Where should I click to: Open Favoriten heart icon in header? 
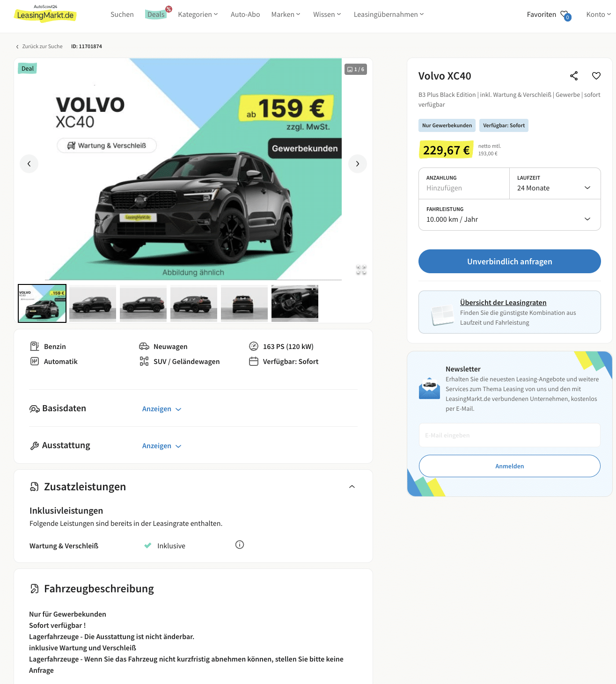[x=565, y=15]
